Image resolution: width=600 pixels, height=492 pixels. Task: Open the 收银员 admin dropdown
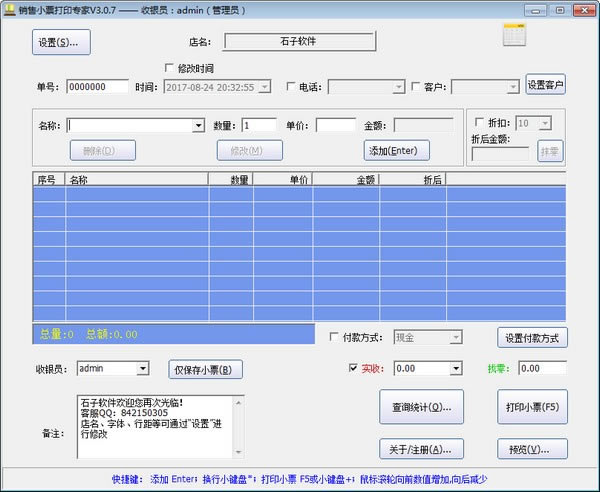click(x=143, y=369)
